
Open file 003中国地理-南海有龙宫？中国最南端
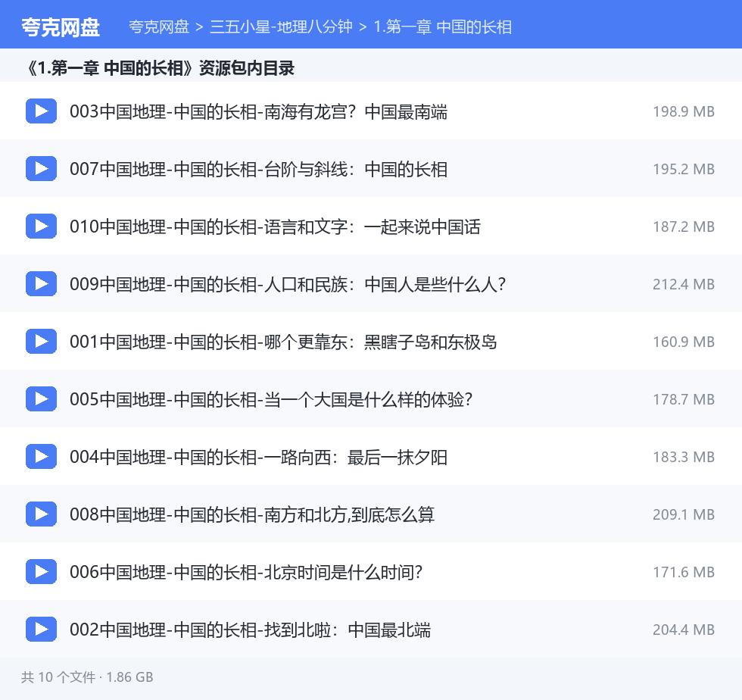click(258, 112)
